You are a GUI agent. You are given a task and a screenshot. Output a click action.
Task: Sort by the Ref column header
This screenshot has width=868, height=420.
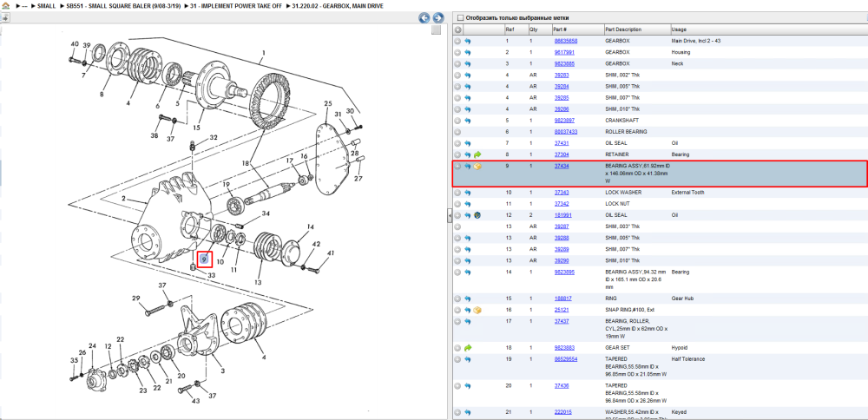(509, 30)
